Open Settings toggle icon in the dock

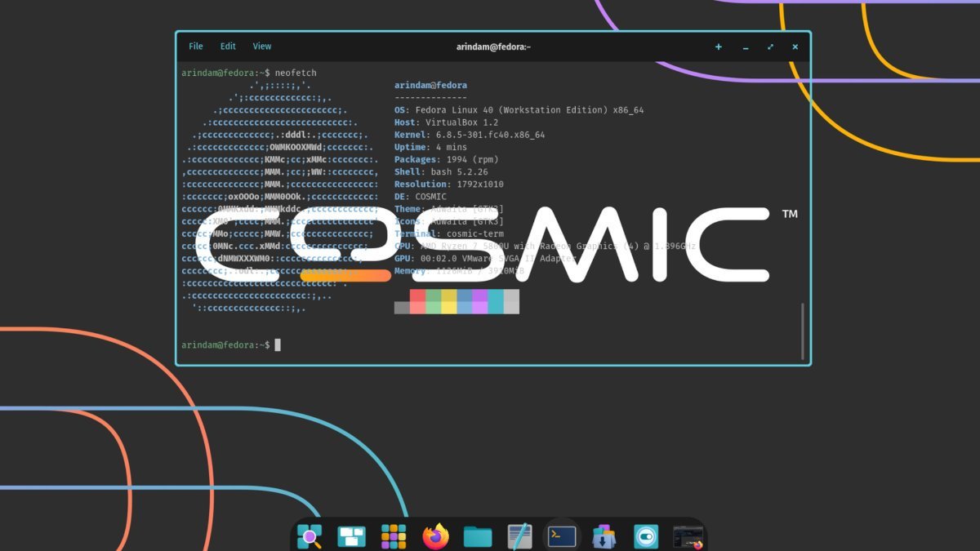(646, 536)
